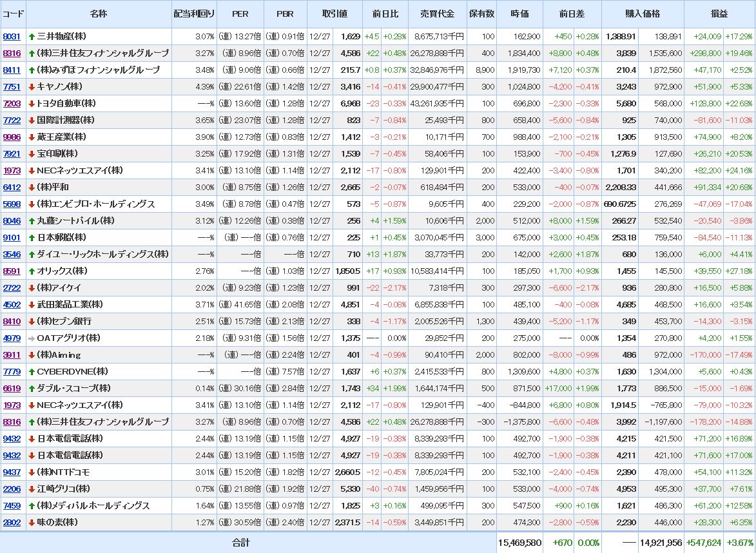Image resolution: width=756 pixels, height=553 pixels.
Task: Click the green up arrow beside 日本郵船(株)
Action: tap(32, 238)
